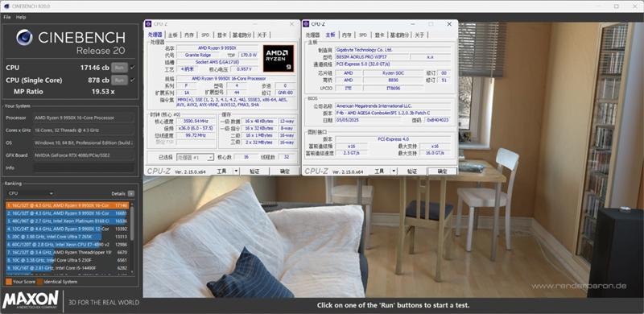The height and width of the screenshot is (314, 644).
Task: Close the right CPU-Z window
Action: (x=449, y=24)
